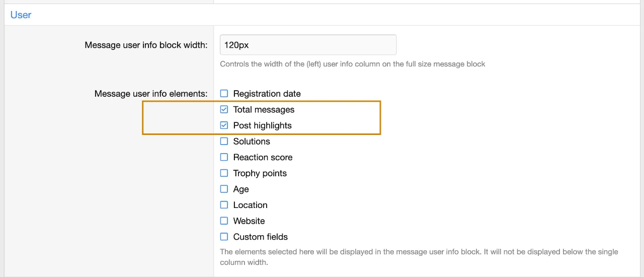Click the "Message user info block width:" label
The width and height of the screenshot is (644, 277).
tap(146, 45)
